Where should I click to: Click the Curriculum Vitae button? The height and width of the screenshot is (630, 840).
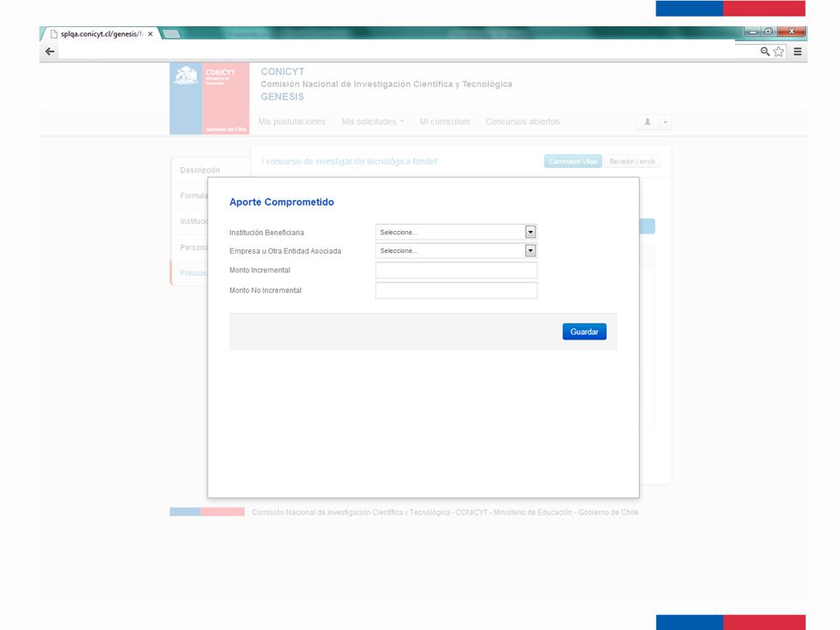(572, 161)
